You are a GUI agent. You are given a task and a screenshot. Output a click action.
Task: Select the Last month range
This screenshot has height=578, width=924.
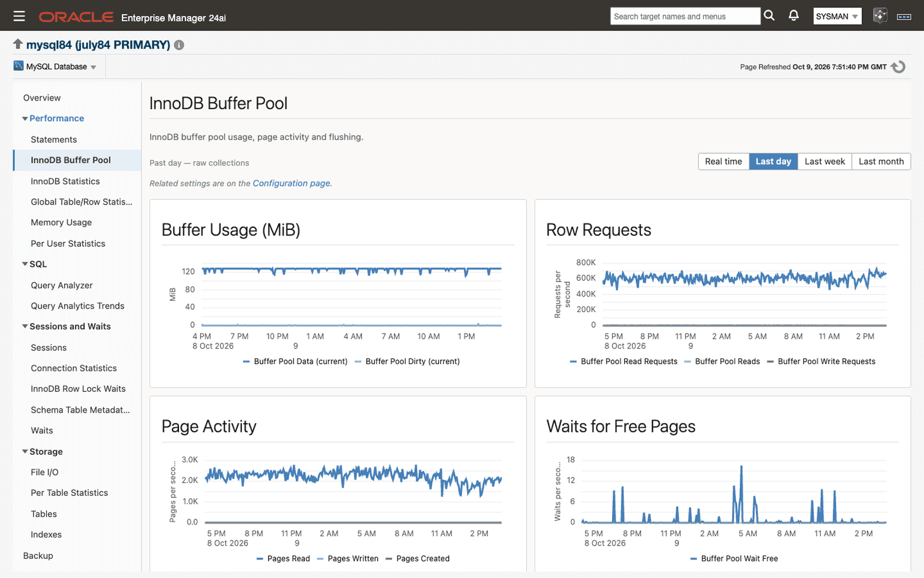881,161
